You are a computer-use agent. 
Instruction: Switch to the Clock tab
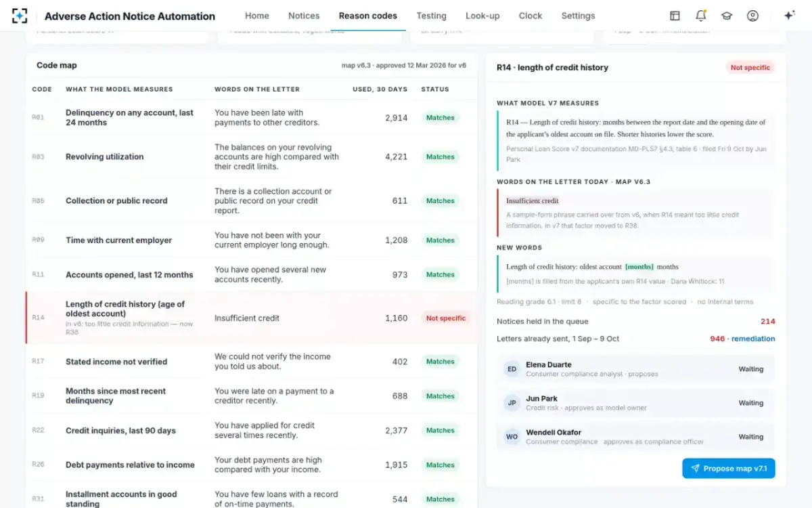tap(531, 16)
